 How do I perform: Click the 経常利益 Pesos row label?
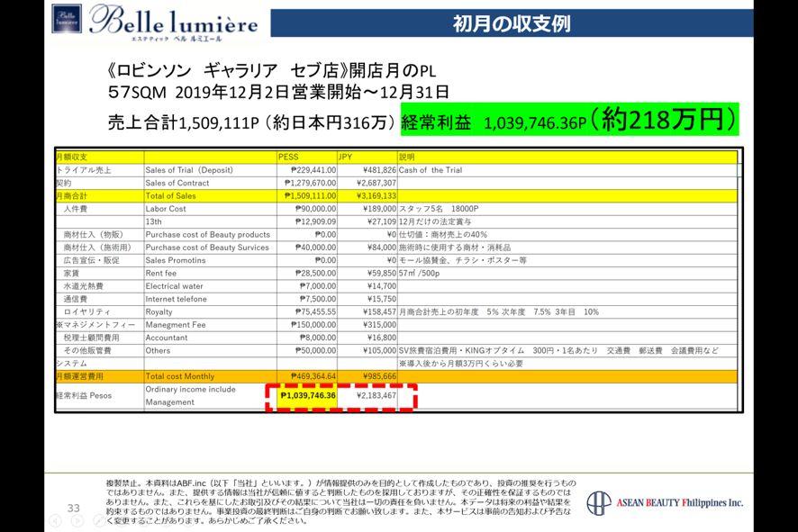point(84,396)
